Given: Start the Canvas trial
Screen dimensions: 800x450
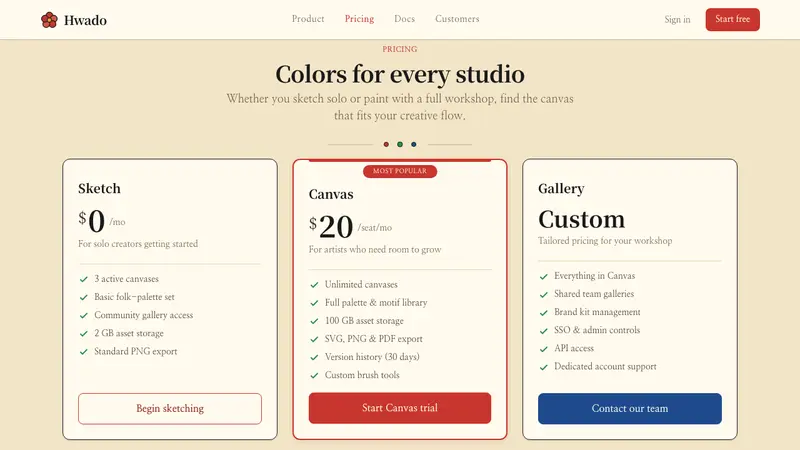Looking at the screenshot, I should pos(399,408).
